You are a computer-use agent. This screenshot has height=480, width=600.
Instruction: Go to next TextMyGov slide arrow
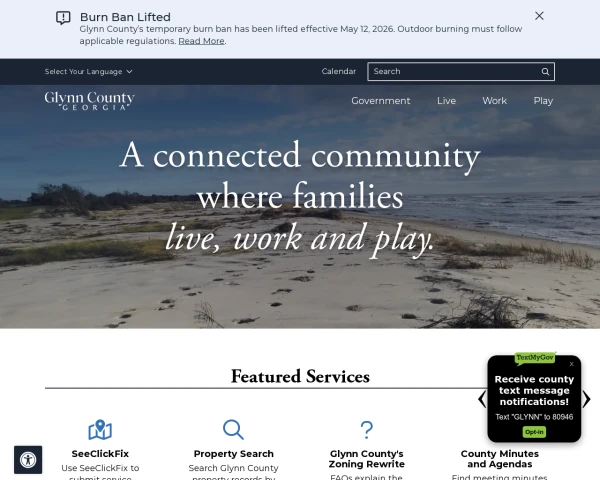tap(586, 399)
